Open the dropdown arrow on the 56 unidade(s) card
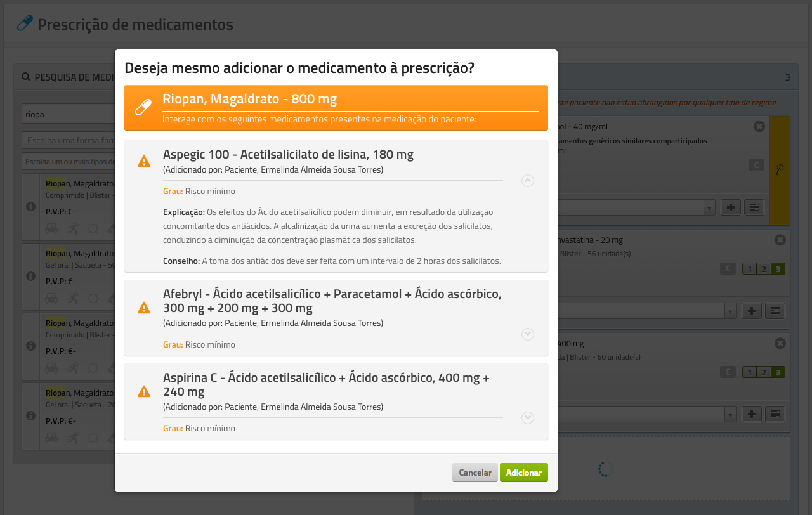Screen dimensions: 812x515 click(730, 311)
